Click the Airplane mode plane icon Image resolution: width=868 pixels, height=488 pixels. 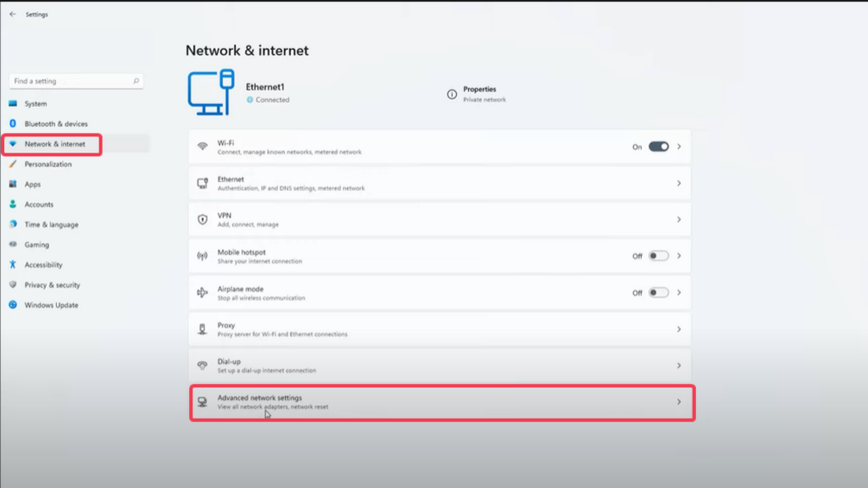pyautogui.click(x=203, y=292)
